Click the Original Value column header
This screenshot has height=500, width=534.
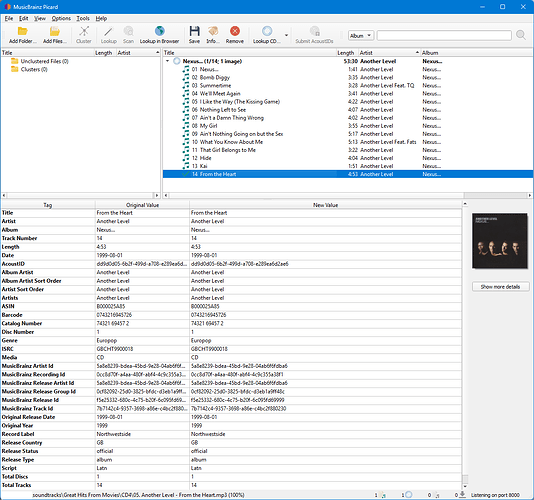click(x=142, y=205)
